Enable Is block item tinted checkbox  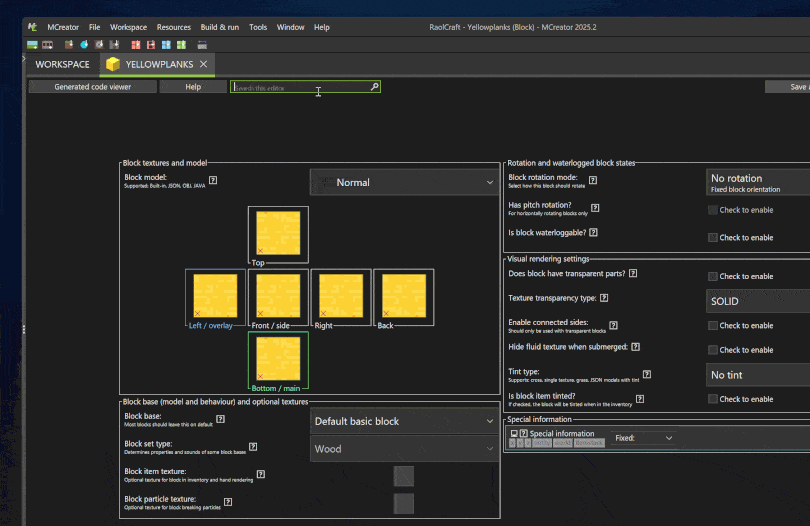click(x=713, y=399)
